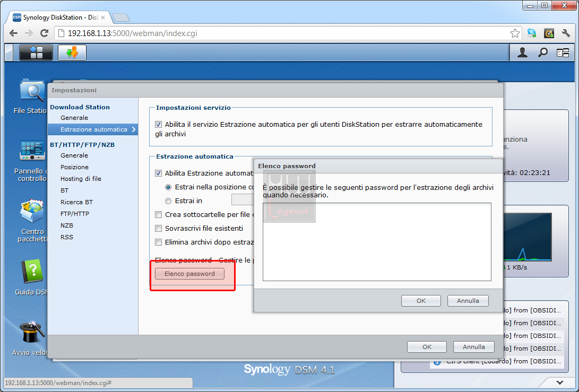579x392 pixels.
Task: Reload the page with the refresh icon
Action: pos(44,33)
